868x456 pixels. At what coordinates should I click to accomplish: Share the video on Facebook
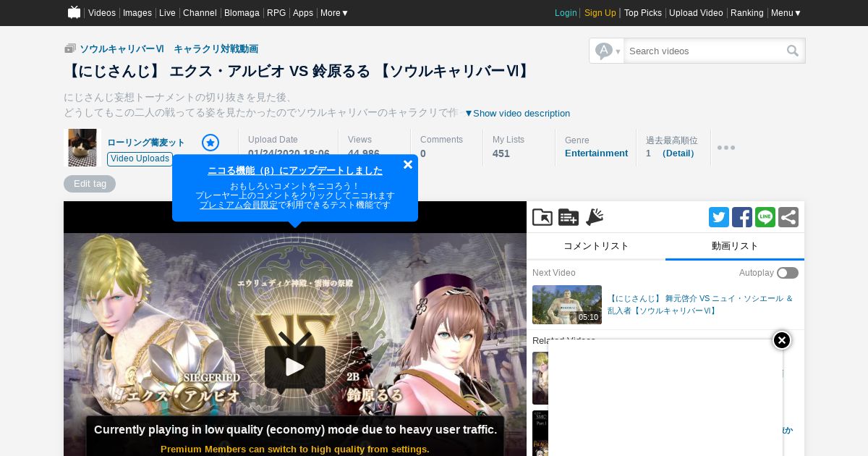tap(742, 217)
